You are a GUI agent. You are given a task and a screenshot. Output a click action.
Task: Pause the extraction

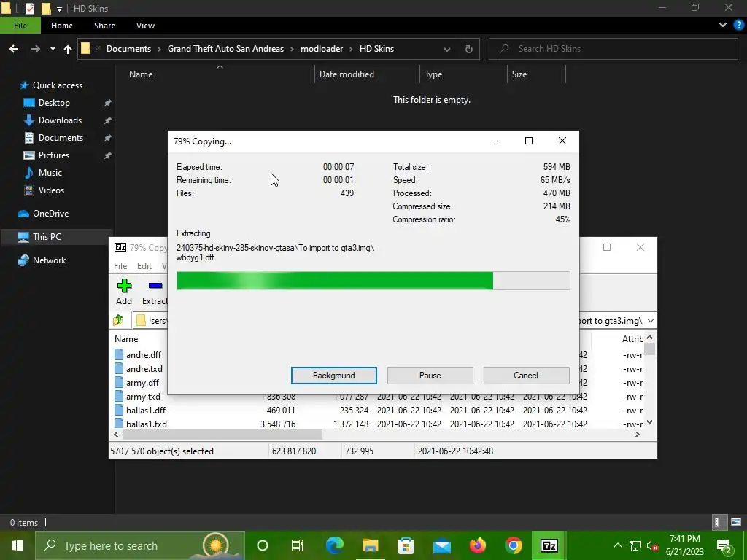[x=430, y=376]
